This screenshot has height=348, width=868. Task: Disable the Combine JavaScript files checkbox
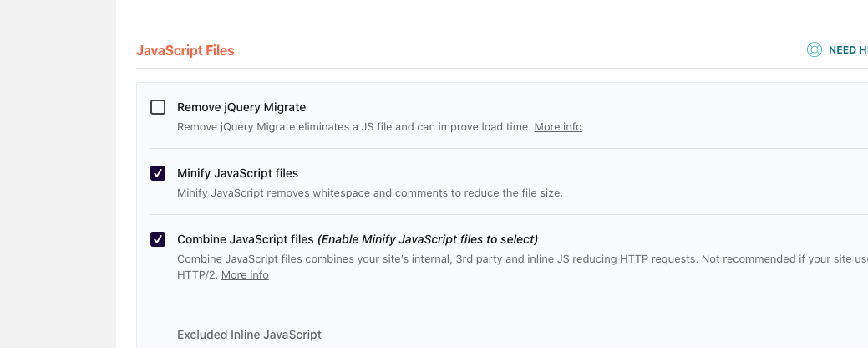(158, 239)
